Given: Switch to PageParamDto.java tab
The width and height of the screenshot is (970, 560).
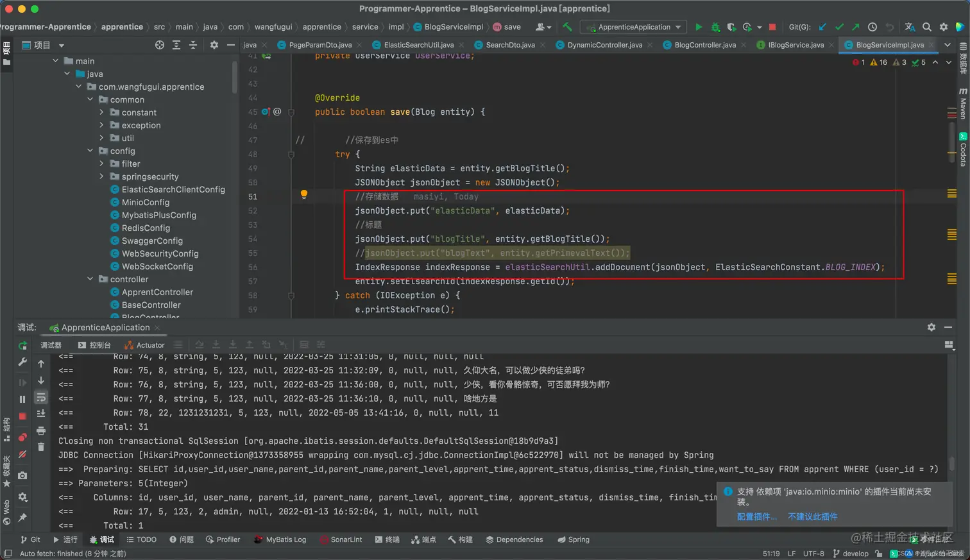Looking at the screenshot, I should [320, 45].
